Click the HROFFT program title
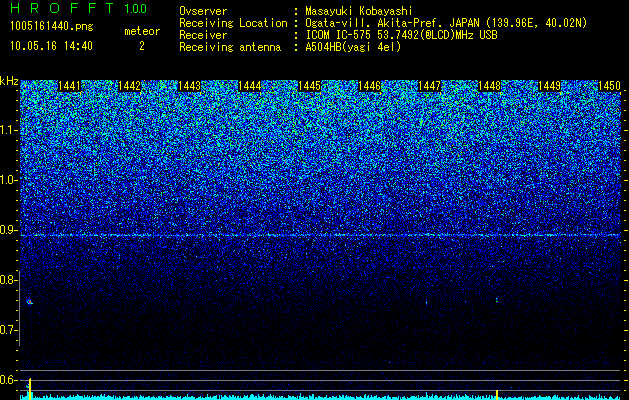629x400 pixels. pos(62,8)
